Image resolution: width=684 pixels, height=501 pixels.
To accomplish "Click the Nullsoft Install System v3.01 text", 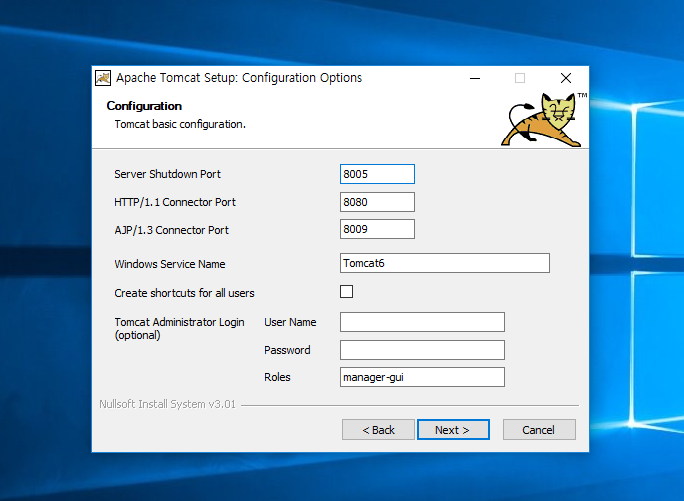I will (x=168, y=404).
